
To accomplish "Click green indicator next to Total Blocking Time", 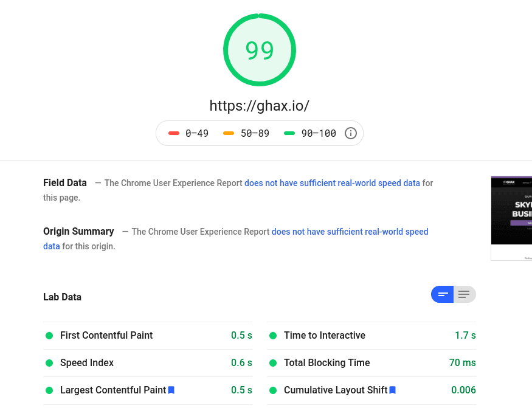I will (x=273, y=362).
